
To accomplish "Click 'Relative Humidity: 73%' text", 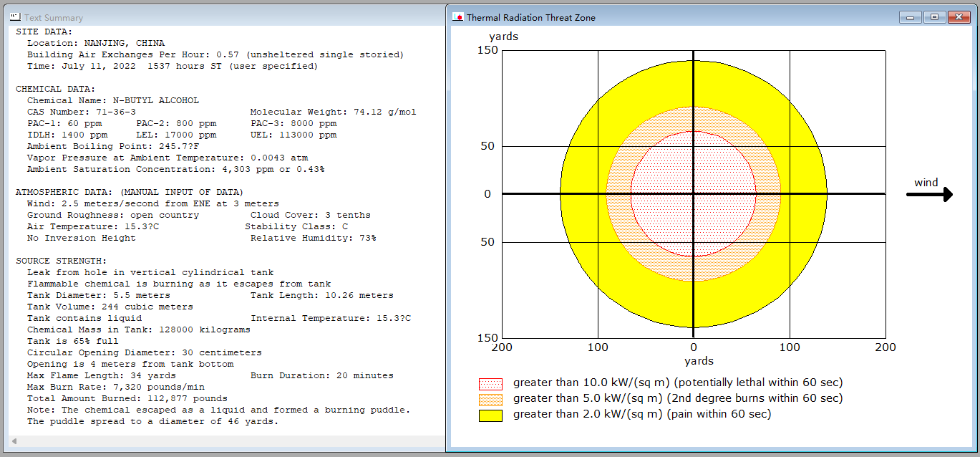I will (x=314, y=238).
